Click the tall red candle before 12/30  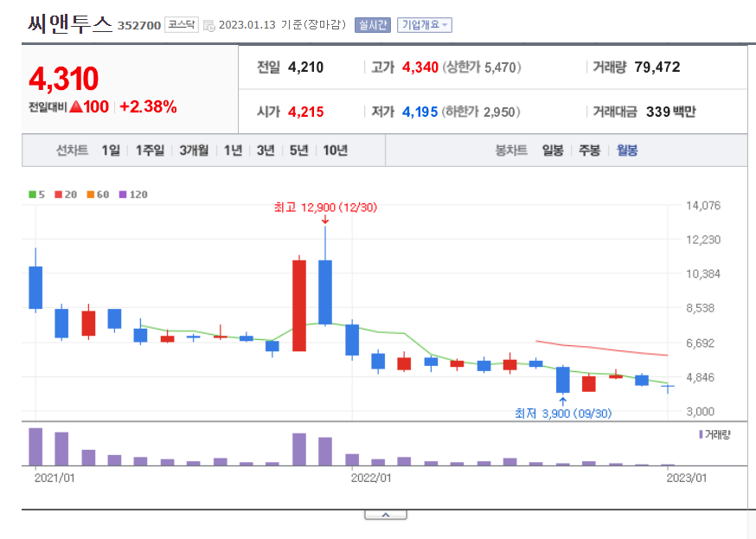[x=299, y=305]
